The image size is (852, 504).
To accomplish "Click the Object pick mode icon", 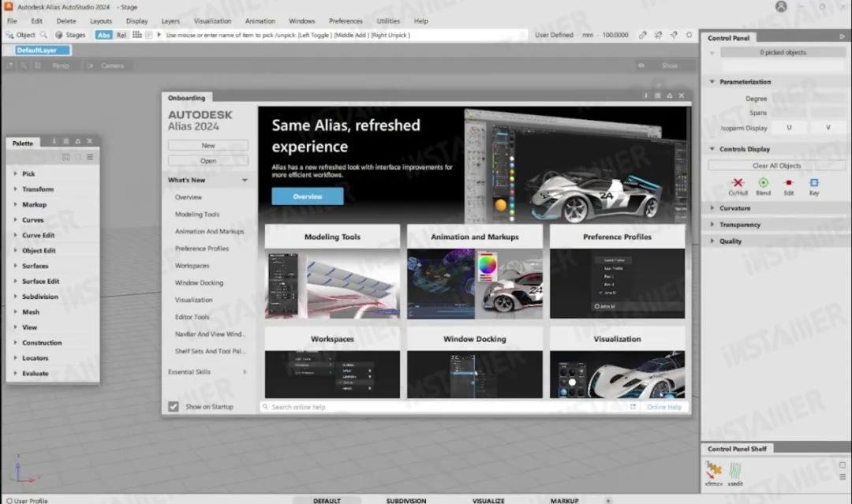I will tap(9, 35).
